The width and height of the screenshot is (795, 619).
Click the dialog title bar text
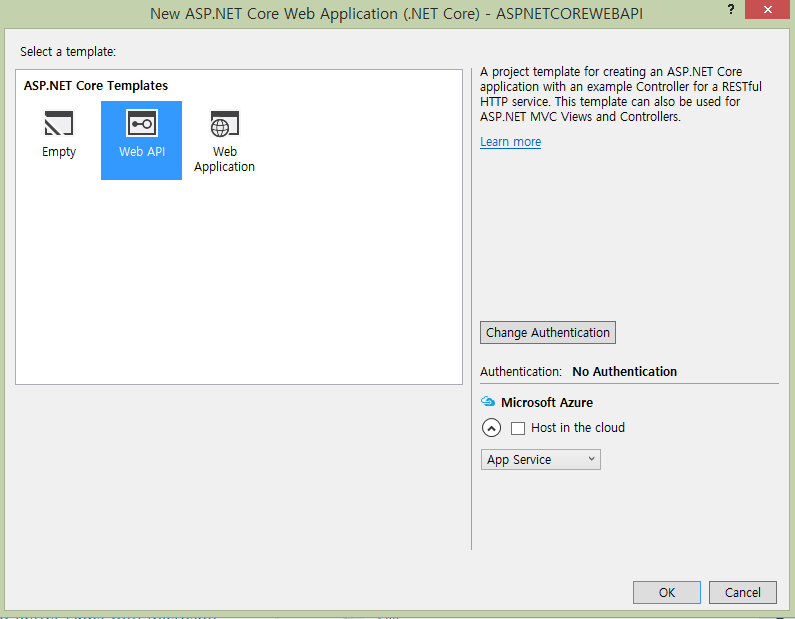click(396, 13)
